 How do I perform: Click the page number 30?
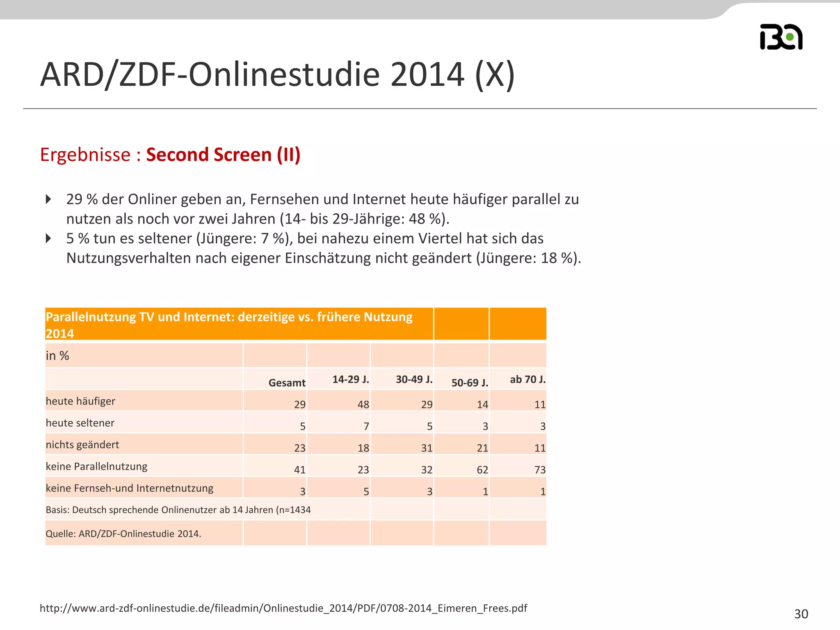[x=801, y=614]
